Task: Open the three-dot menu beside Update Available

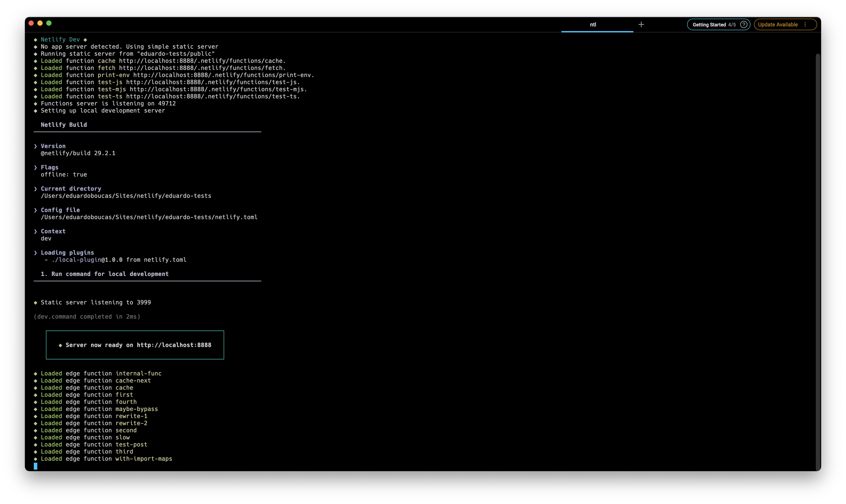Action: click(x=805, y=24)
